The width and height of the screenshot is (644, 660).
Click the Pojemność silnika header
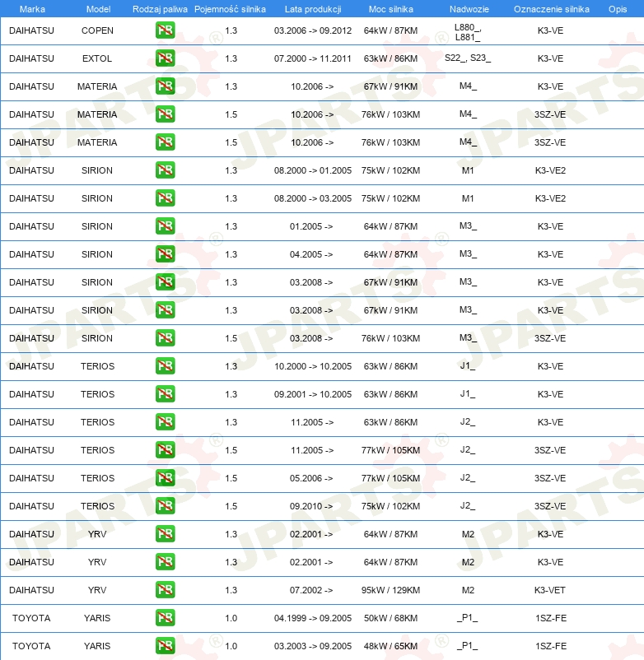click(230, 9)
